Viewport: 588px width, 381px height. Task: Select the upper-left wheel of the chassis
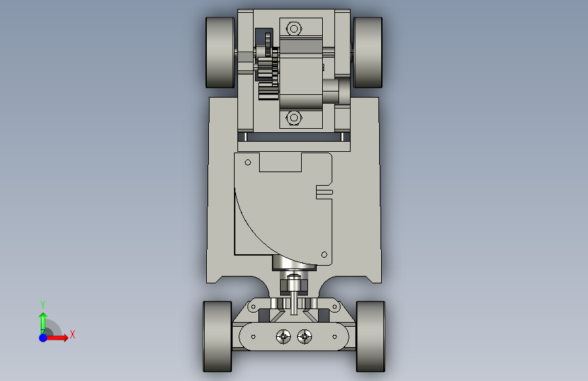pos(220,52)
